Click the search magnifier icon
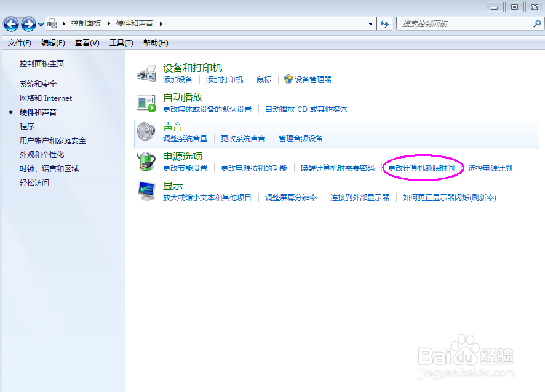Screen dimensions: 545x392 (x=537, y=23)
